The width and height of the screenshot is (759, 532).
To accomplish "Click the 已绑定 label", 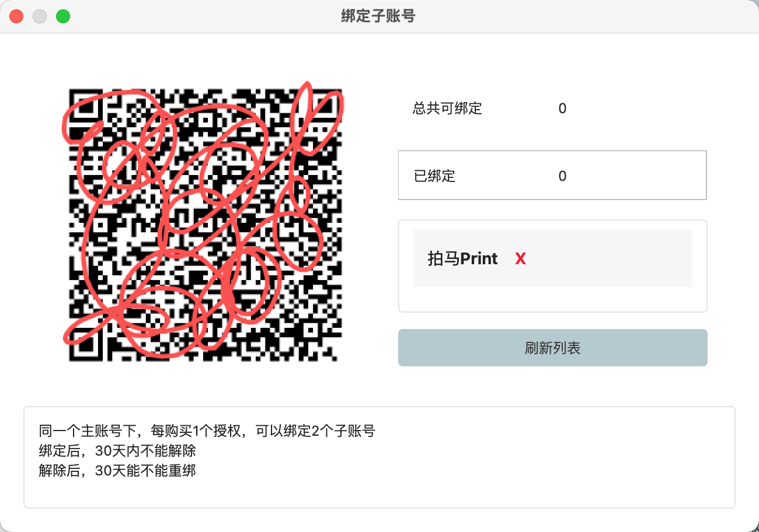I will [x=434, y=176].
